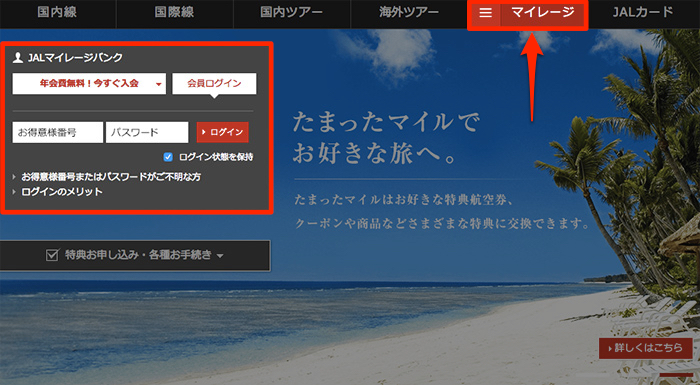Screen dimensions: 700x385
Task: Click the hamburger menu icon beside マイレージ
Action: click(485, 13)
